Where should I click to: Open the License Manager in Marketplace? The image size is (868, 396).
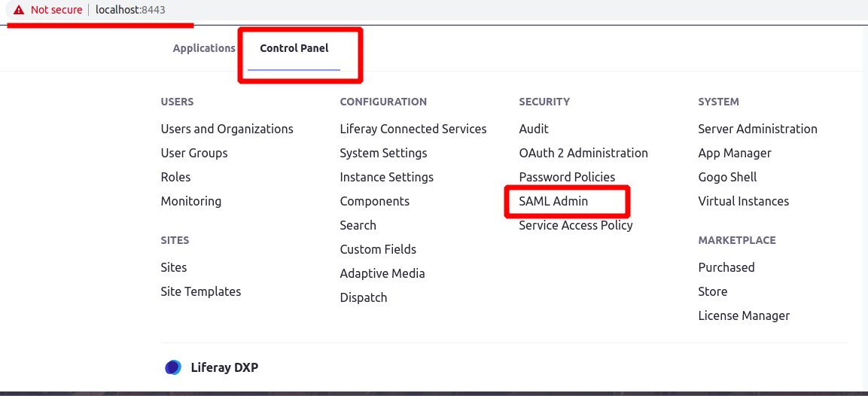coord(744,315)
